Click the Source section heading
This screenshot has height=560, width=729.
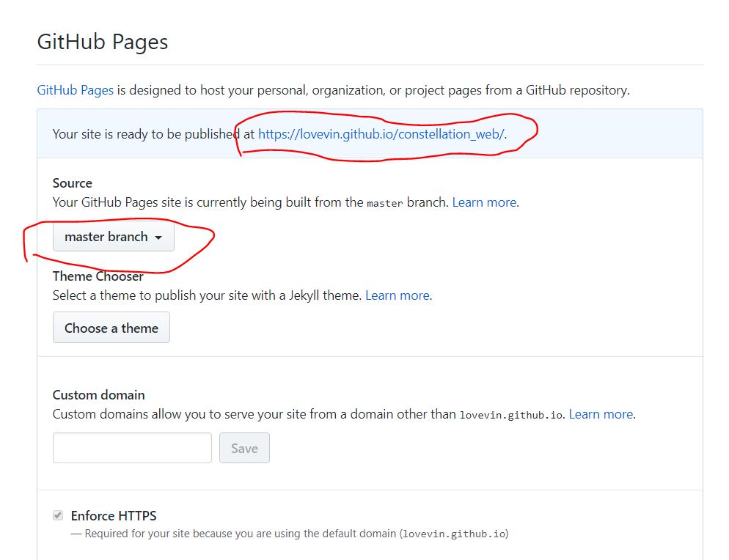tap(73, 183)
